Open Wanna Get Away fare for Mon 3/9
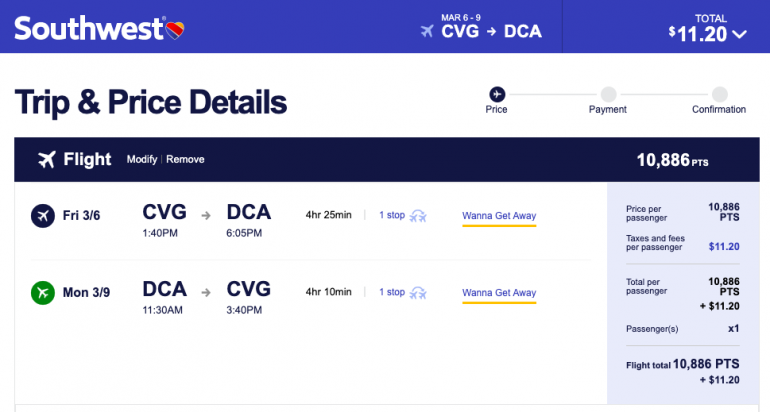 499,293
